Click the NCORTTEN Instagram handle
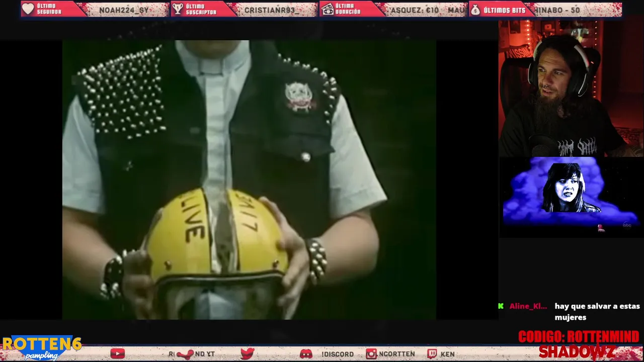 point(397,354)
